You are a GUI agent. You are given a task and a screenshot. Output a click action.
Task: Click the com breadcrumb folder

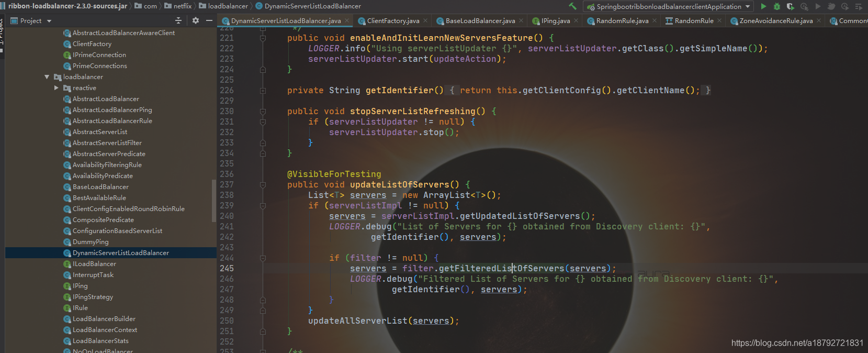click(145, 6)
